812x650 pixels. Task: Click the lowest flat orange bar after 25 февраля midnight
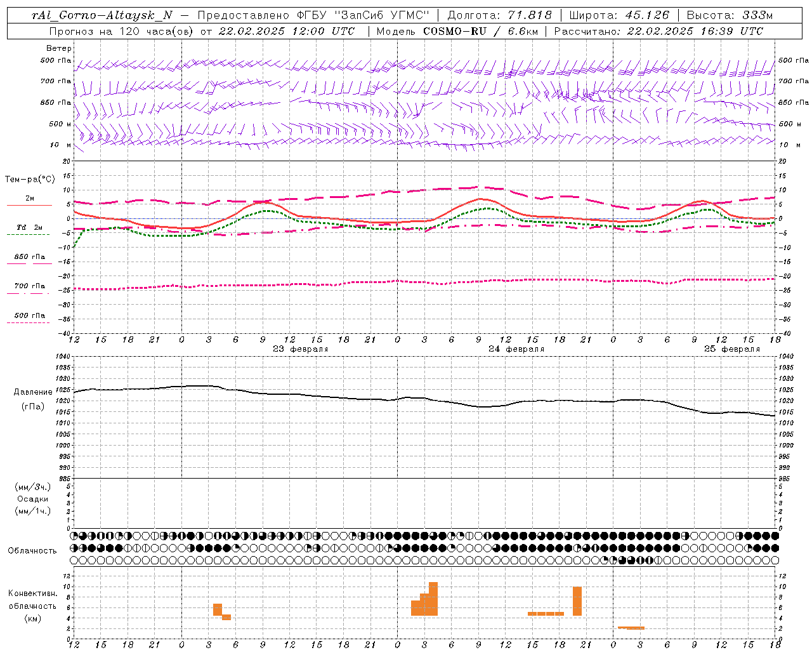(x=631, y=628)
